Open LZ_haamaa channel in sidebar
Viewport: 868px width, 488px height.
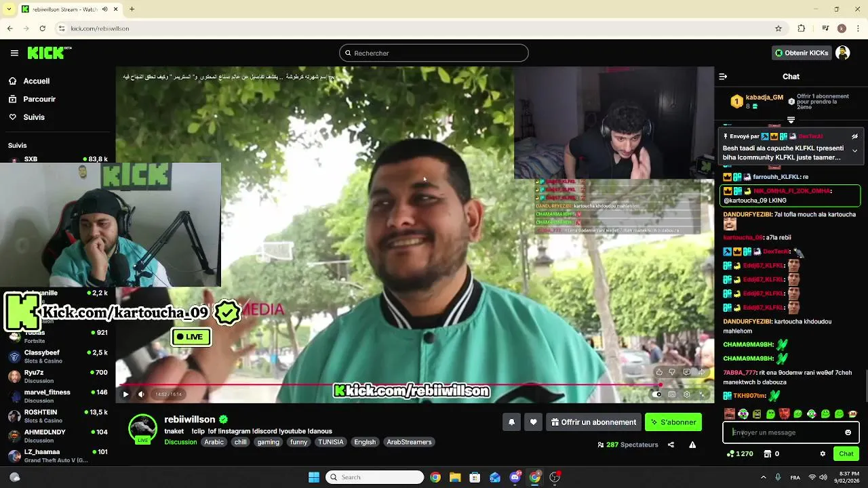57,455
